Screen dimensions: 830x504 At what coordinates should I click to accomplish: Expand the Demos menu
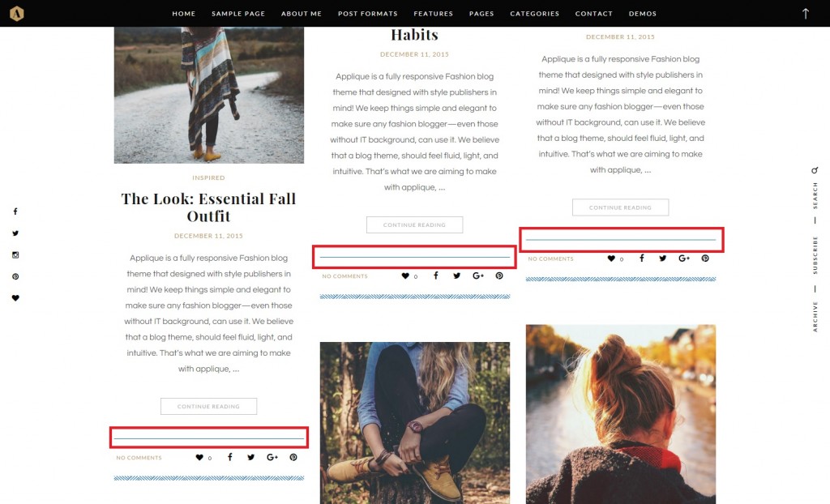pos(643,14)
